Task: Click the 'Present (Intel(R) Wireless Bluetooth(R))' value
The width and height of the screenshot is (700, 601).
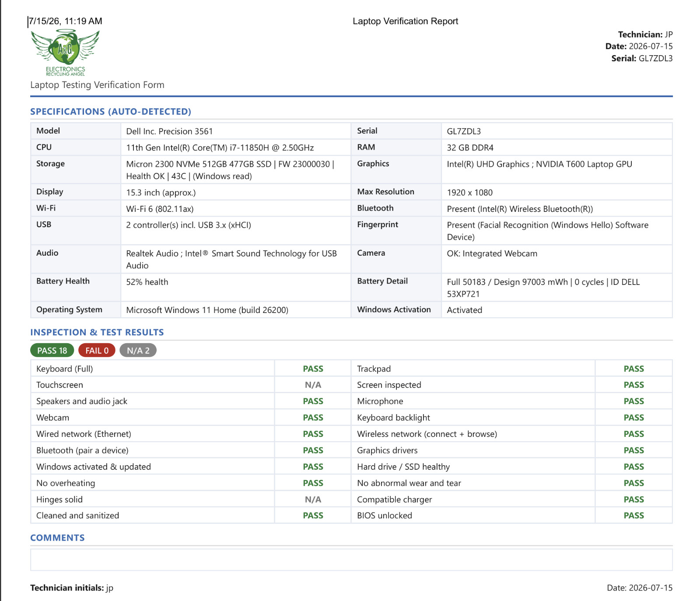Action: click(x=520, y=209)
